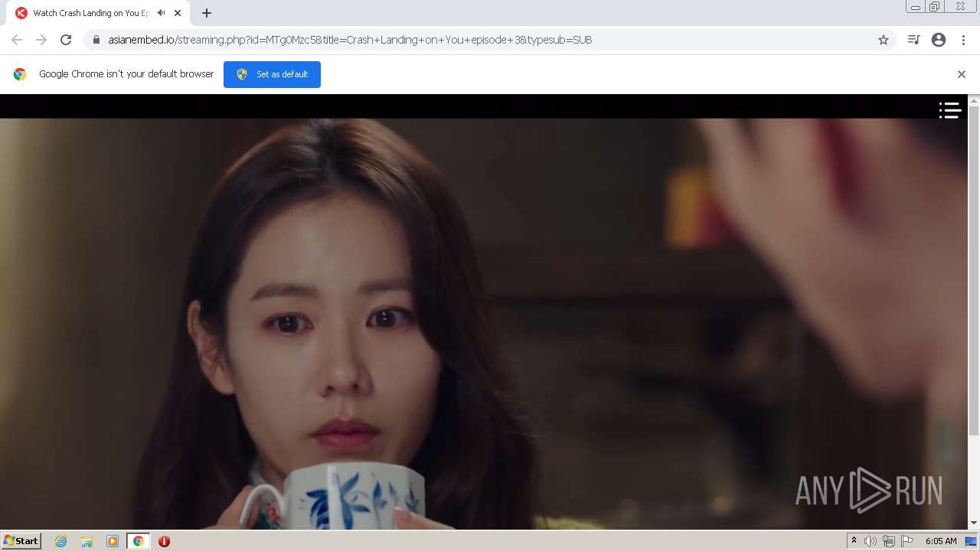Click the Set as default button
Screen dimensions: 980x551
(x=272, y=74)
